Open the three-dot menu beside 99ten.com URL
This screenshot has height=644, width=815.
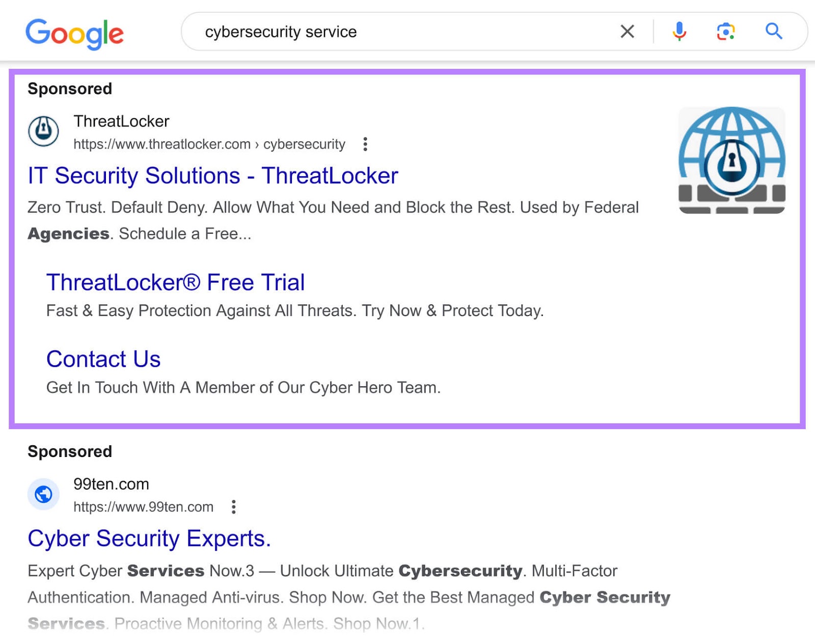(x=234, y=507)
